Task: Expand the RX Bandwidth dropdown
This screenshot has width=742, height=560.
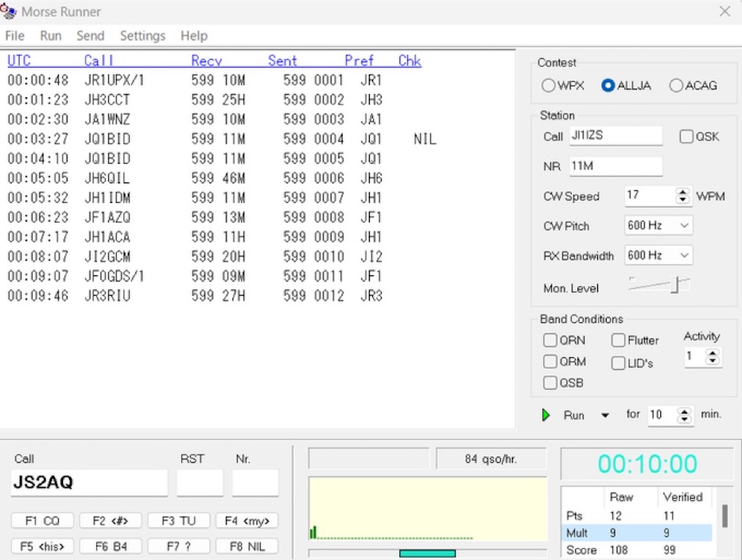Action: (684, 256)
